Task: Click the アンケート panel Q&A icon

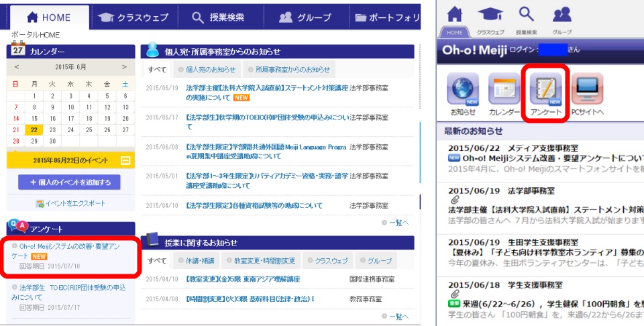Action: pyautogui.click(x=17, y=225)
